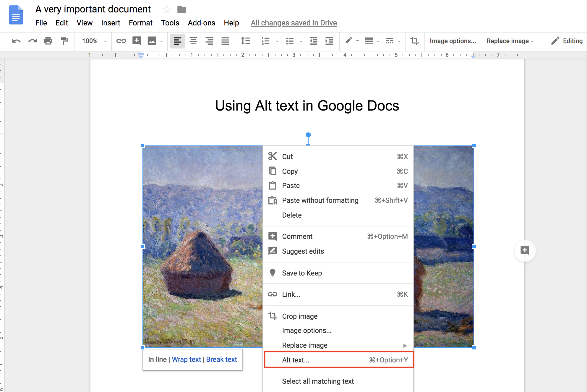Choose Cut from the context menu
The image size is (587, 392).
tap(338, 157)
